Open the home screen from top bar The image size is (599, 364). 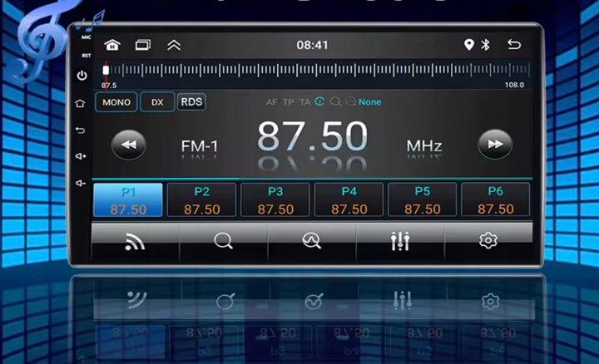[112, 45]
